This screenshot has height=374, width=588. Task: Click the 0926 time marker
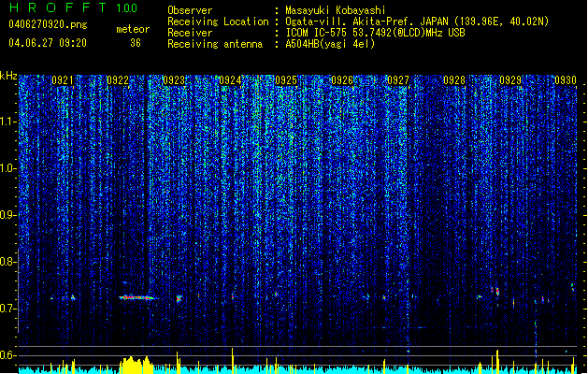coord(342,80)
